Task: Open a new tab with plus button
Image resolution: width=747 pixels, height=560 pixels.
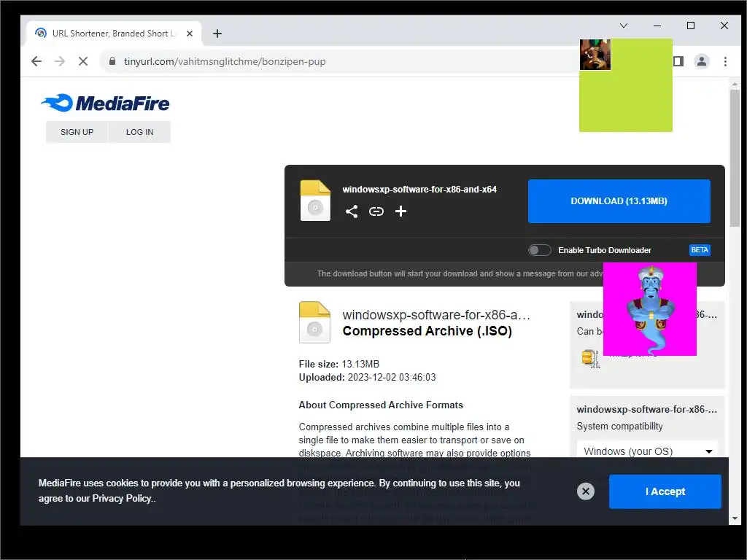Action: coord(217,34)
